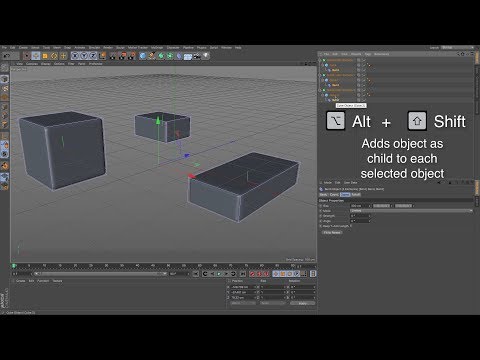Toggle the Y axis lock

84,56
